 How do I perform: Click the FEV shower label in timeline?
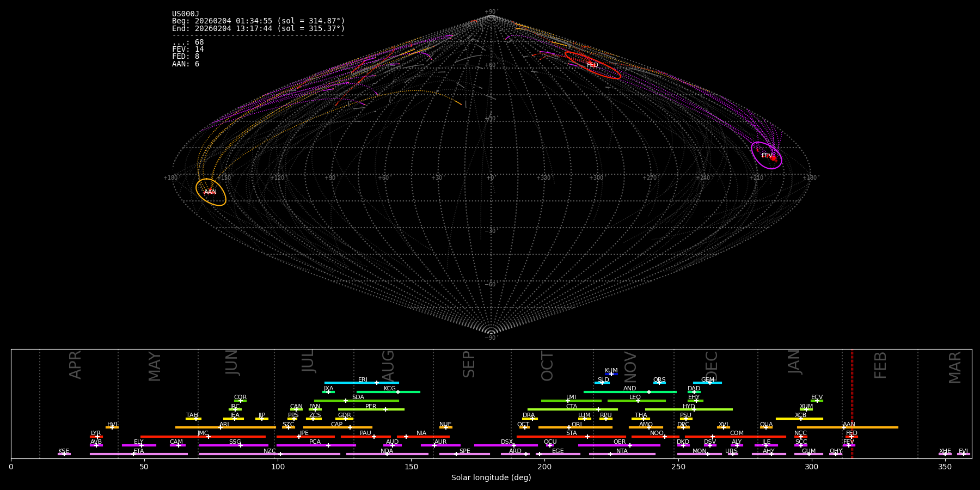[x=849, y=442]
